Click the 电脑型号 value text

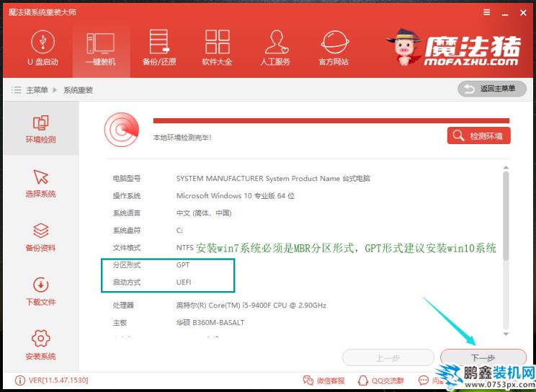pyautogui.click(x=273, y=178)
